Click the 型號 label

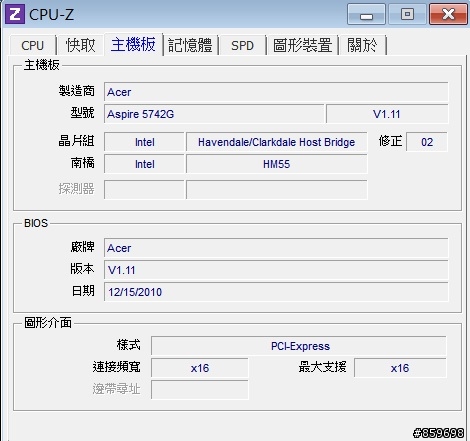[x=83, y=113]
